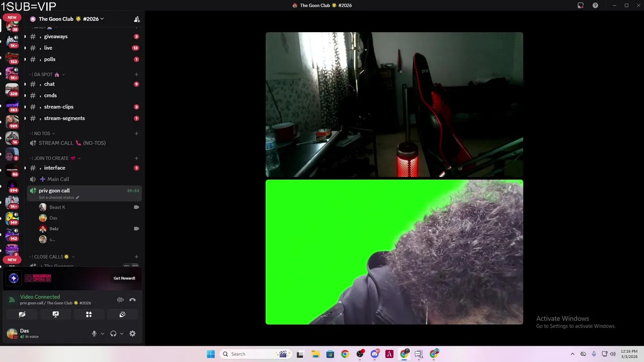Open the polls channel
This screenshot has width=644, height=362.
click(84, 59)
